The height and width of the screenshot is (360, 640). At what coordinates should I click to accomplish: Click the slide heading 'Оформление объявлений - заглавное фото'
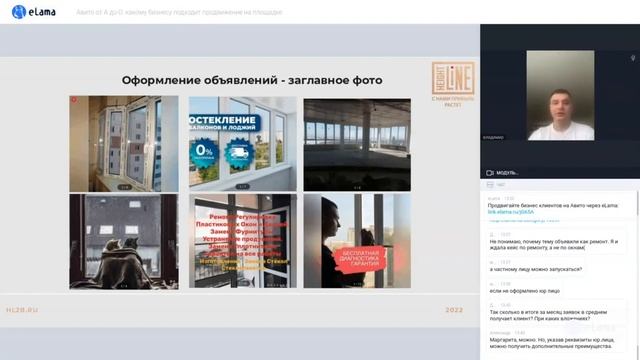(252, 80)
